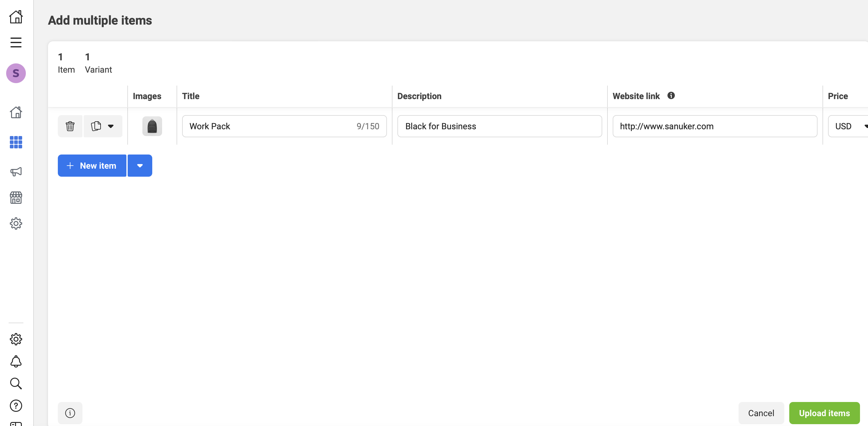Open the shop storefront icon in sidebar

click(16, 198)
